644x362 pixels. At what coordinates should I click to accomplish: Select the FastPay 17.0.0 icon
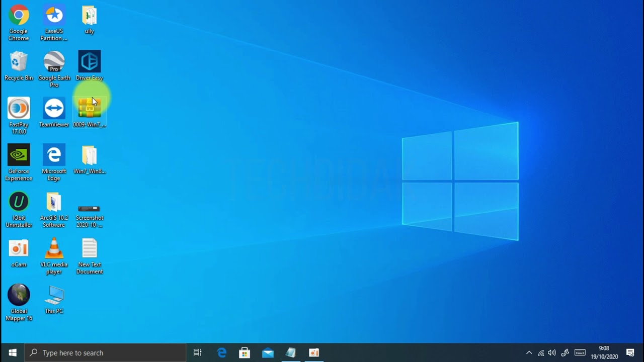[x=19, y=116]
